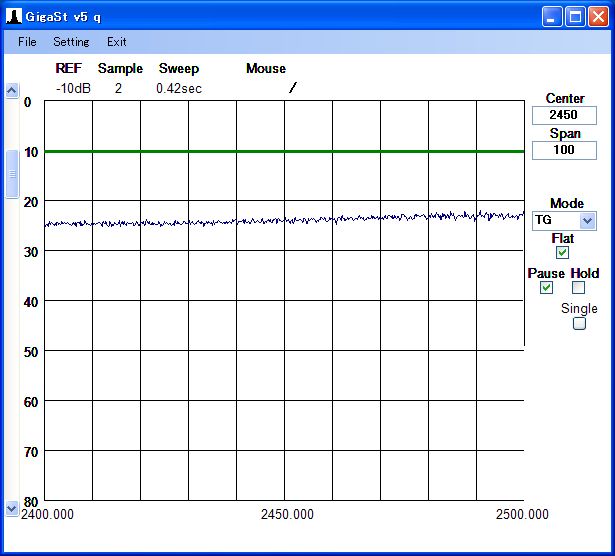Uncheck the Pause checkbox
615x556 pixels.
(546, 288)
